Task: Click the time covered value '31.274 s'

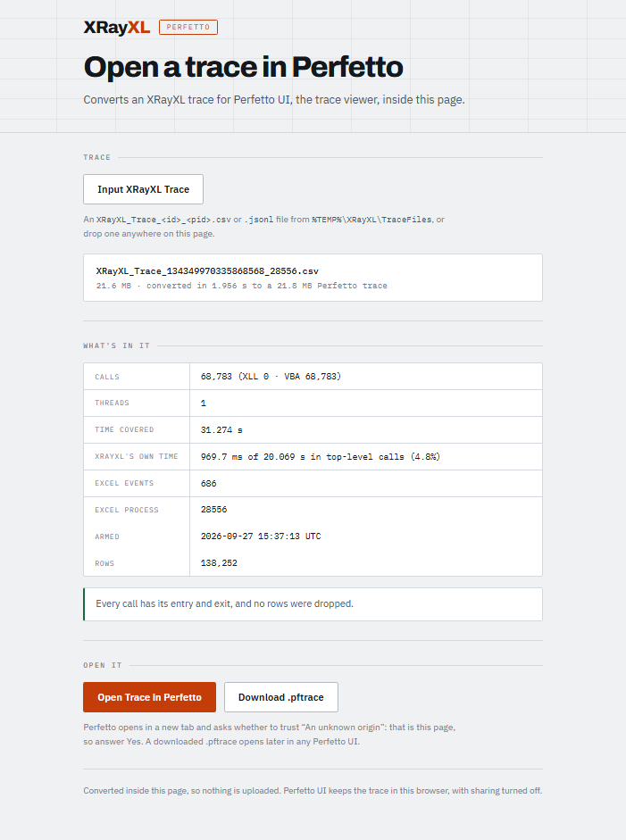Action: tap(221, 429)
